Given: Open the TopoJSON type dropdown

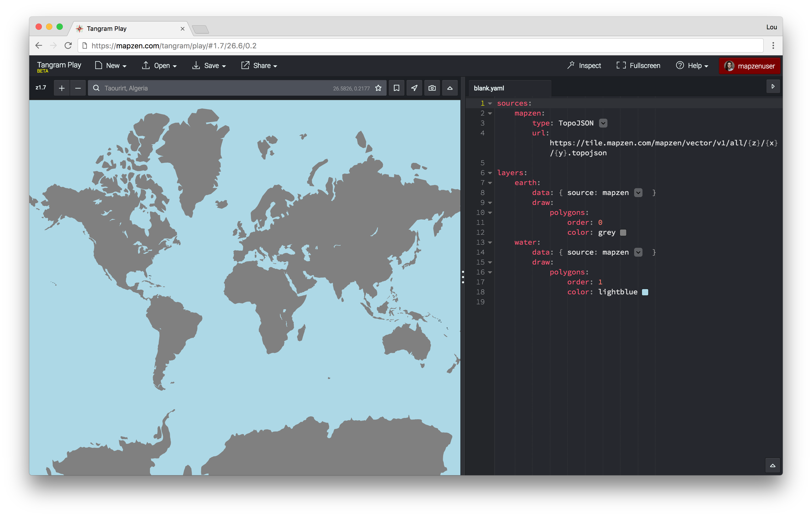Looking at the screenshot, I should tap(603, 123).
